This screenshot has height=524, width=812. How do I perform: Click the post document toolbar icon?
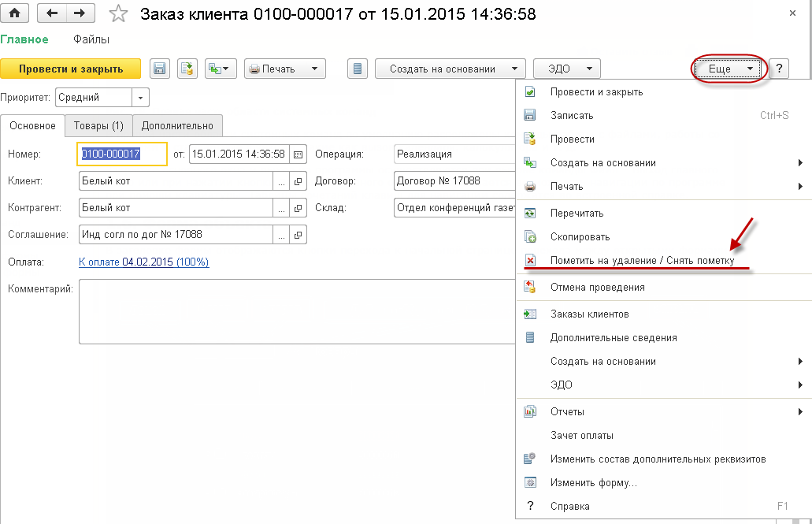(x=187, y=69)
